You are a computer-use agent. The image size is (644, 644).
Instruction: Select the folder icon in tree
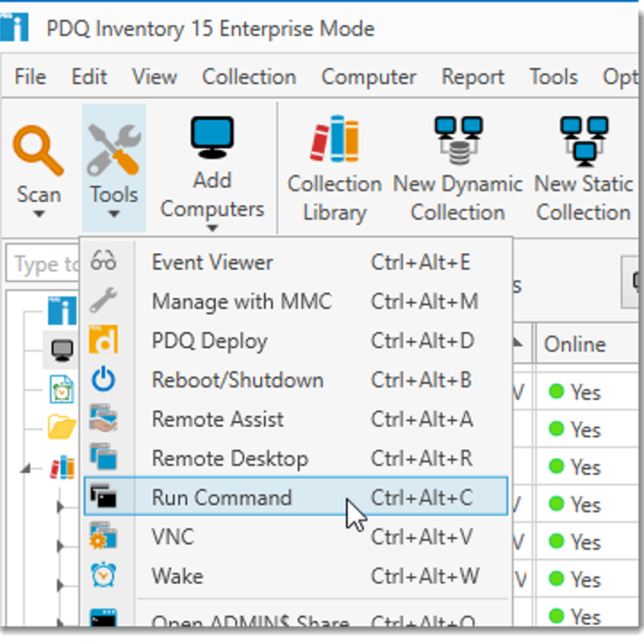click(x=62, y=428)
